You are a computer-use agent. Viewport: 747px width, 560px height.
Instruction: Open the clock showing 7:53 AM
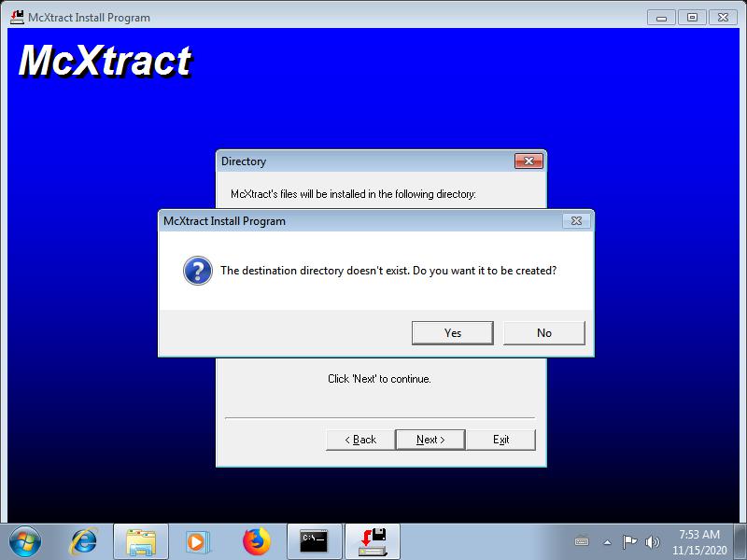pos(699,542)
